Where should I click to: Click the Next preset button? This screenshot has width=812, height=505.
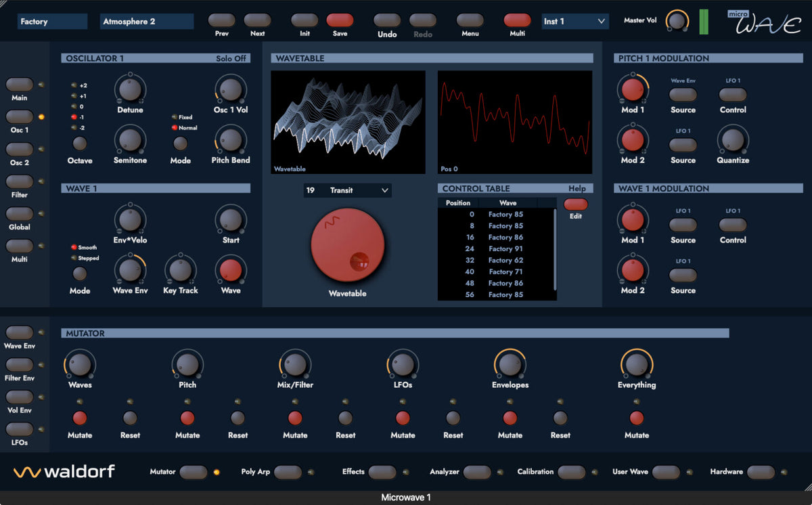257,20
